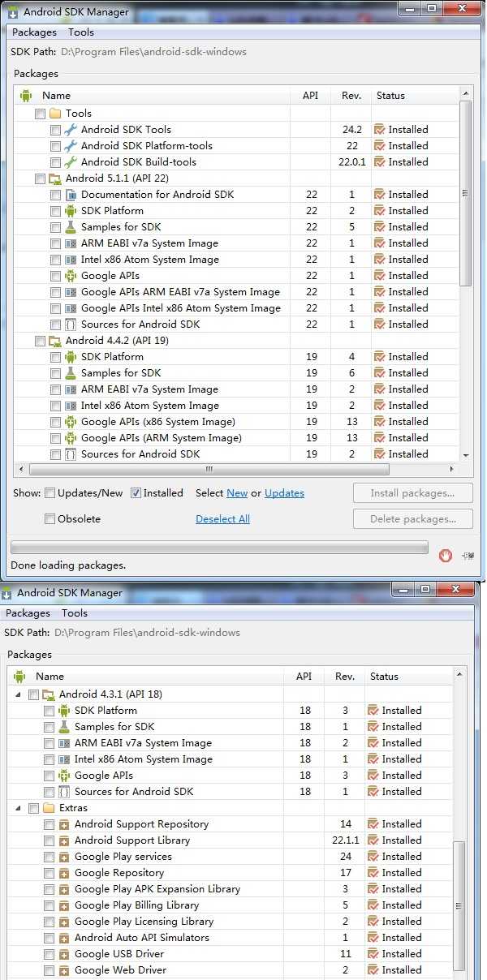Screen dimensions: 487x980
Task: Collapse the Extras tree node
Action: pos(18,808)
